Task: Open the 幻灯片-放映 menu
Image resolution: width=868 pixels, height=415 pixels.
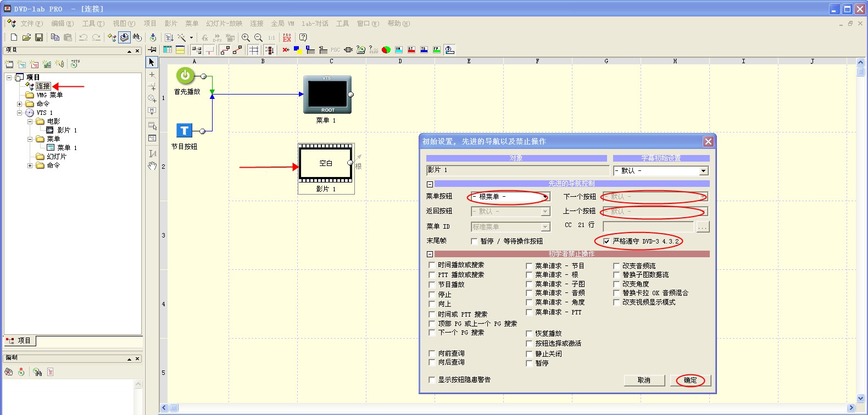Action: click(224, 24)
